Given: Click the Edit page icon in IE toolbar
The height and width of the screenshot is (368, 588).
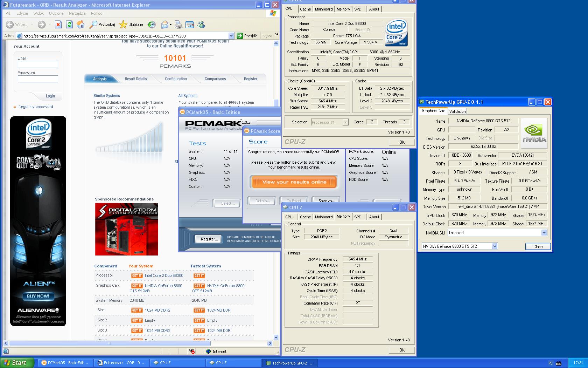Looking at the screenshot, I should (x=190, y=25).
